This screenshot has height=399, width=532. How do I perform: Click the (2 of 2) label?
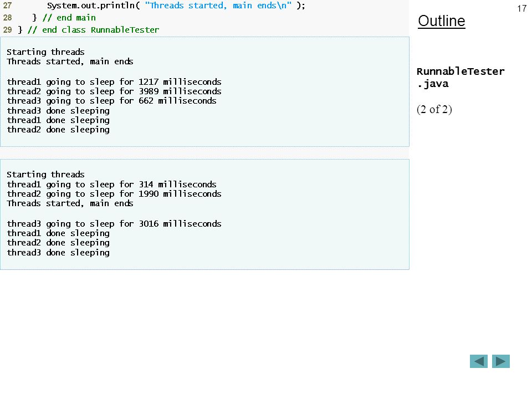tap(434, 110)
